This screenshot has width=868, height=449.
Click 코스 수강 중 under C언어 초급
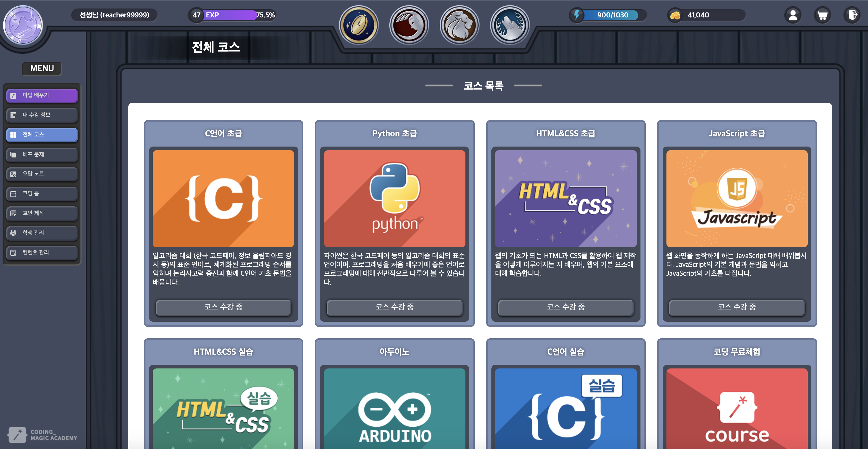click(x=223, y=307)
